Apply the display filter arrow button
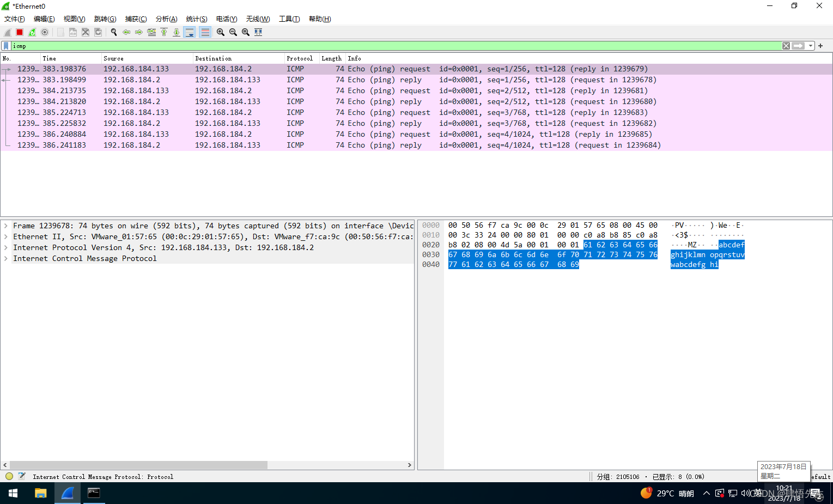The height and width of the screenshot is (504, 833). 798,46
